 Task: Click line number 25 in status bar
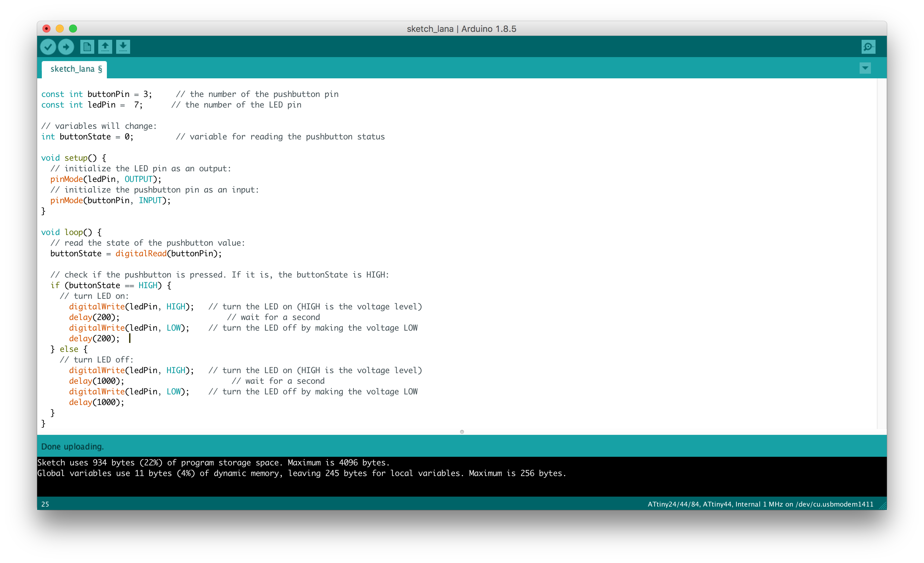tap(45, 504)
